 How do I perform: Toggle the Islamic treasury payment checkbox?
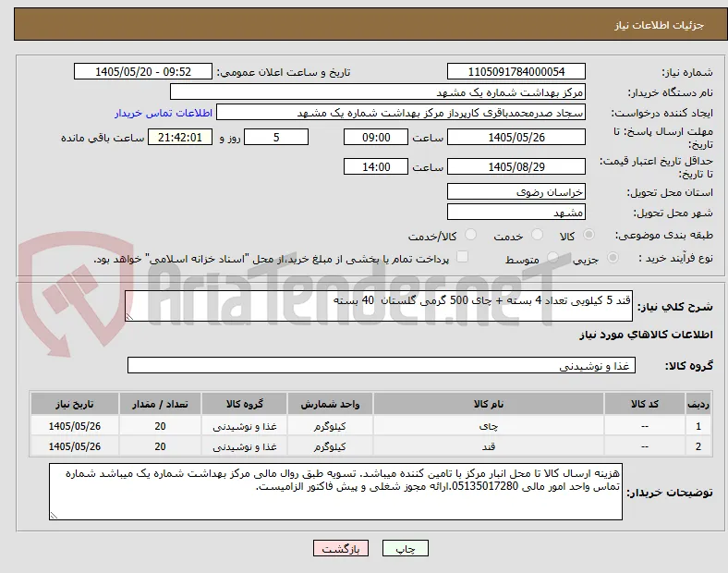pos(463,257)
